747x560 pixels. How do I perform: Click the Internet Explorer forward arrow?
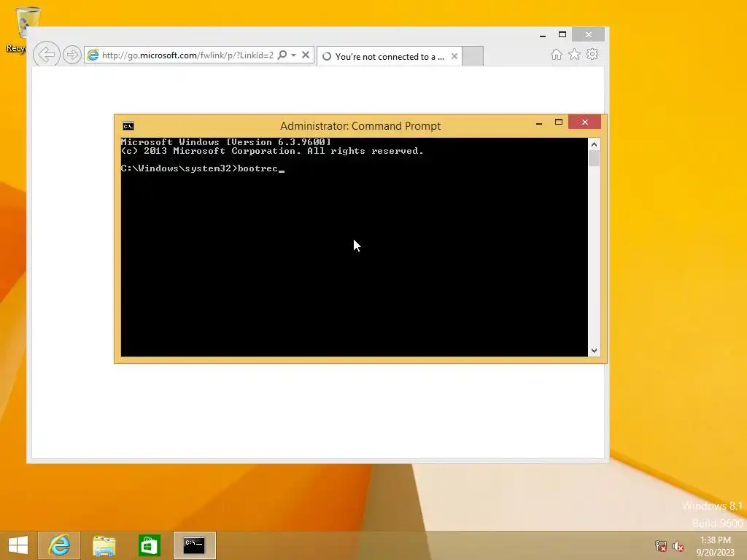point(72,55)
